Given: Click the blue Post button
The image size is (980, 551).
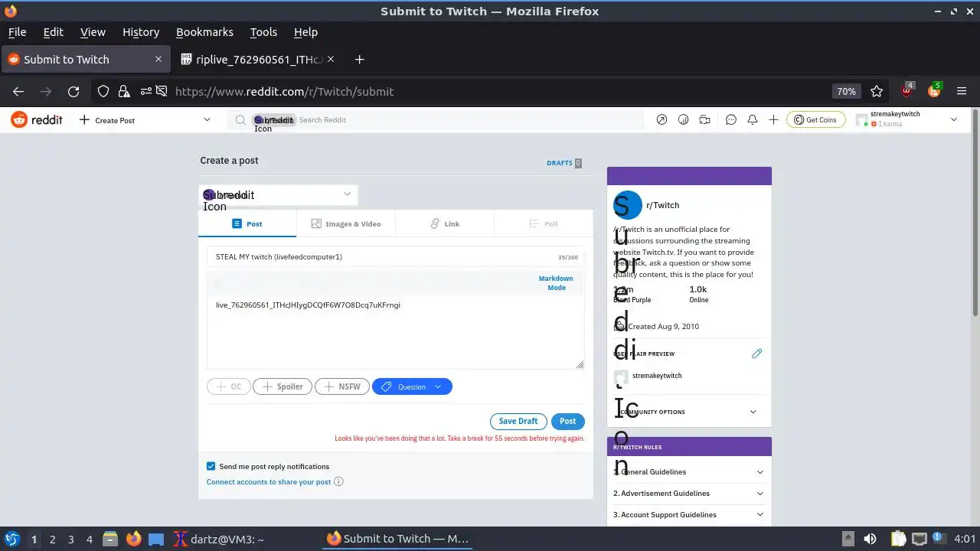Looking at the screenshot, I should (567, 421).
